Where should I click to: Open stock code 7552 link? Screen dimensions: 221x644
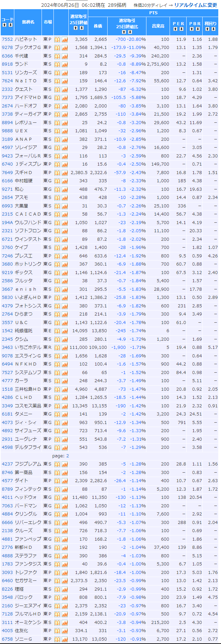7,39
